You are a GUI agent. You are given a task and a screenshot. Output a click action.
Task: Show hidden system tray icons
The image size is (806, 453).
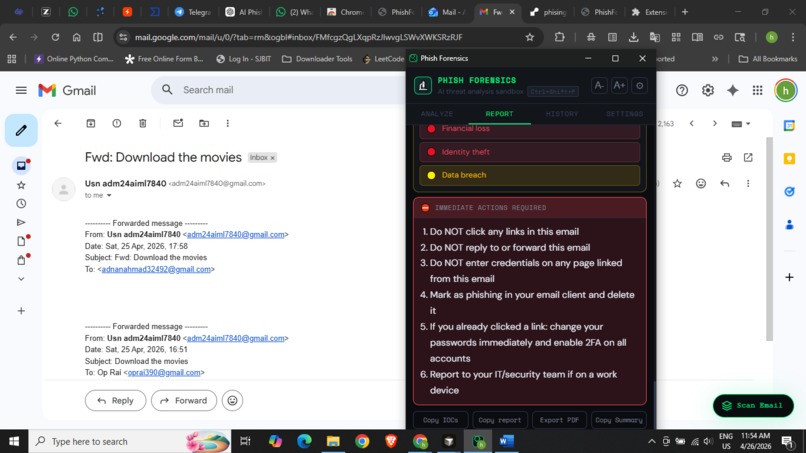[x=651, y=441]
